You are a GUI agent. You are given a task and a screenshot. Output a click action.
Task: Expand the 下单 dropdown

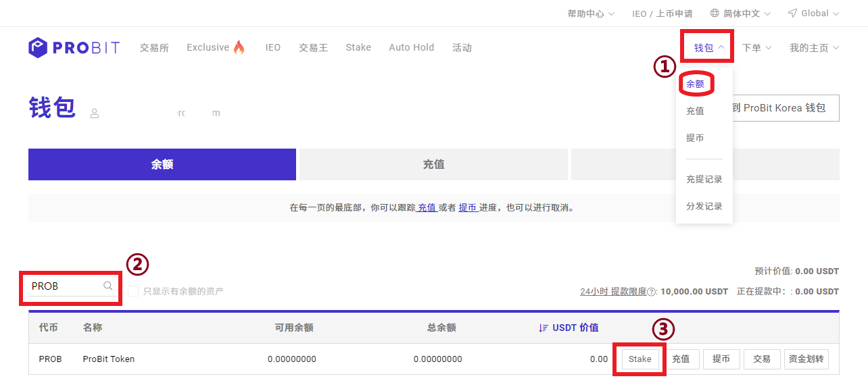[x=757, y=47]
